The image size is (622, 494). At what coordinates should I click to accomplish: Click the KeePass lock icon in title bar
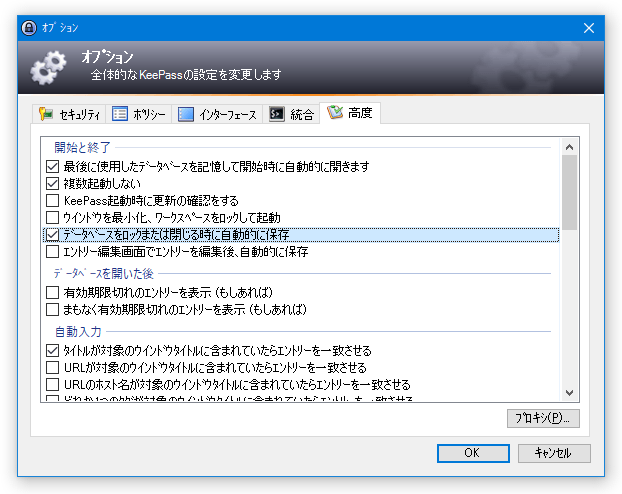pyautogui.click(x=29, y=28)
